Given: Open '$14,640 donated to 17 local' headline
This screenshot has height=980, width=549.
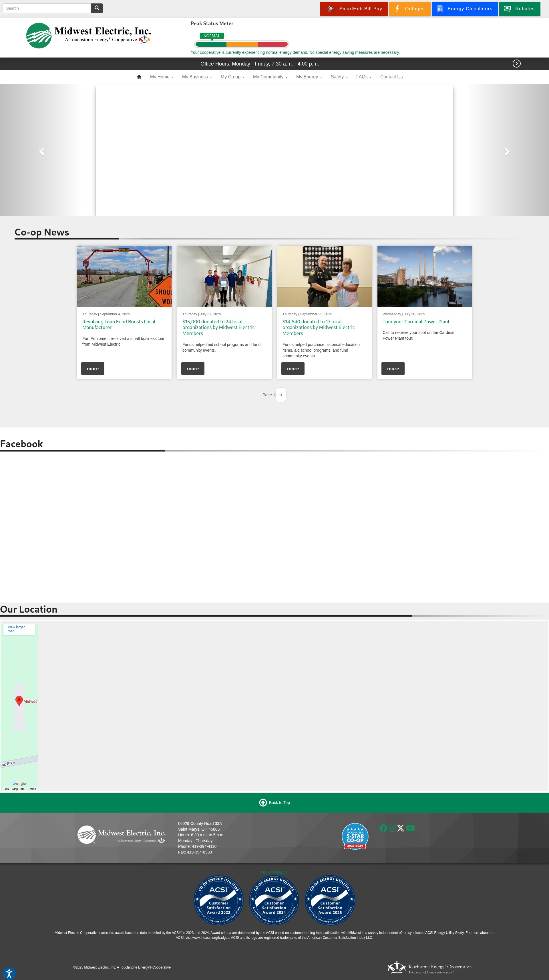Looking at the screenshot, I should tap(318, 327).
